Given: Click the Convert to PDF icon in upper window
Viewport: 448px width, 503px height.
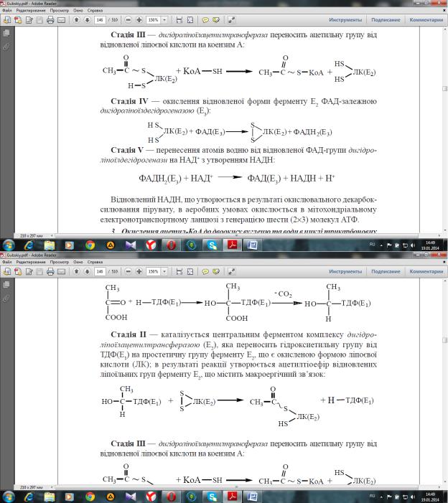Looking at the screenshot, I should (18, 20).
